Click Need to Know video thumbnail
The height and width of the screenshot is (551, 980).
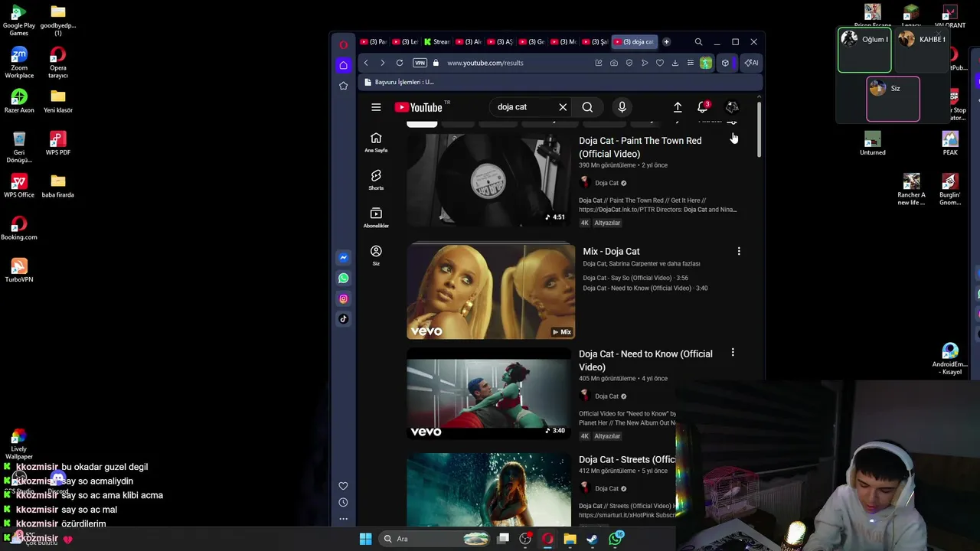(x=488, y=394)
